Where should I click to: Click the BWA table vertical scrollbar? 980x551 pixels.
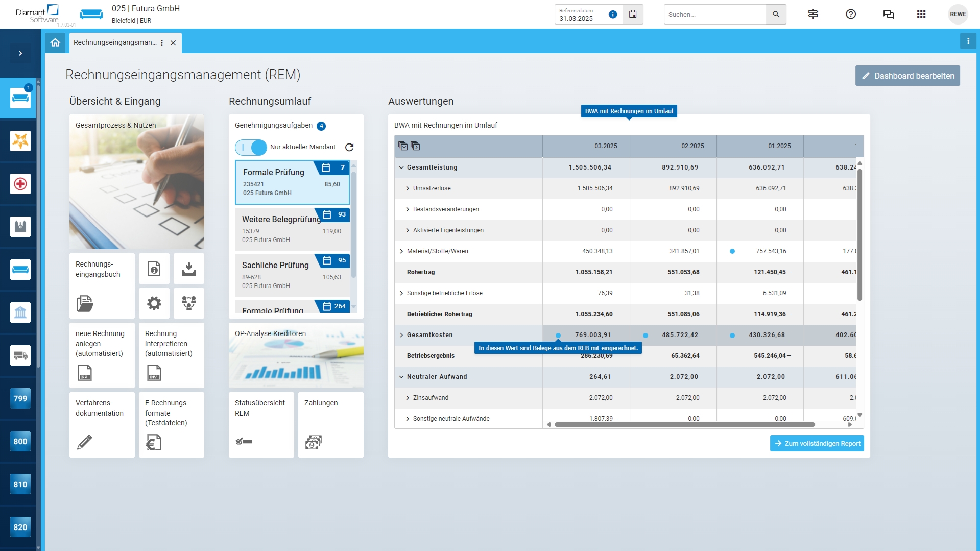[x=859, y=235]
